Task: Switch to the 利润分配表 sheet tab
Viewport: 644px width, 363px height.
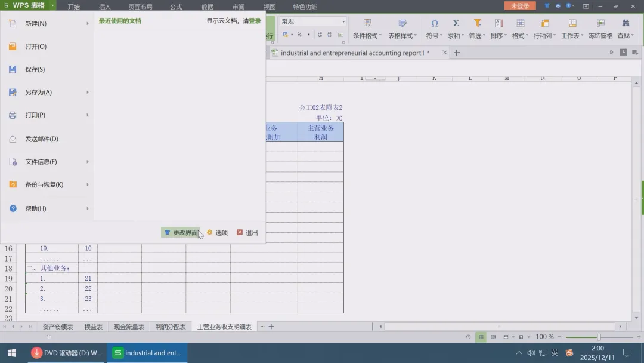Action: click(x=171, y=327)
